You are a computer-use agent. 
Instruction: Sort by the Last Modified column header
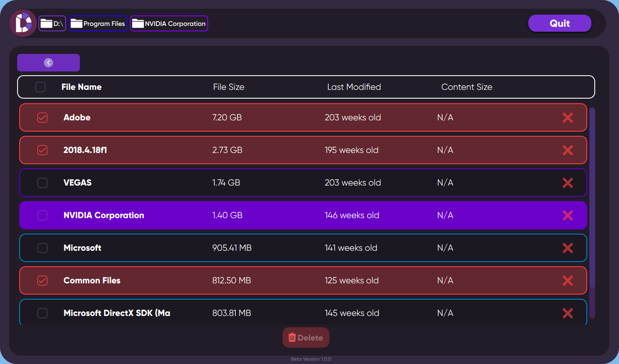(354, 87)
